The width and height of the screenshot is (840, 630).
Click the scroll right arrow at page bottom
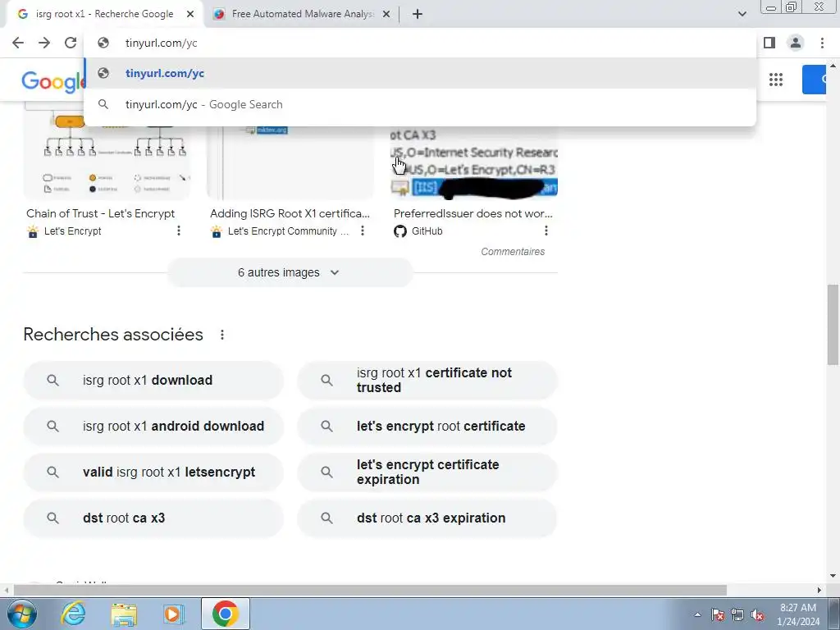point(819,591)
